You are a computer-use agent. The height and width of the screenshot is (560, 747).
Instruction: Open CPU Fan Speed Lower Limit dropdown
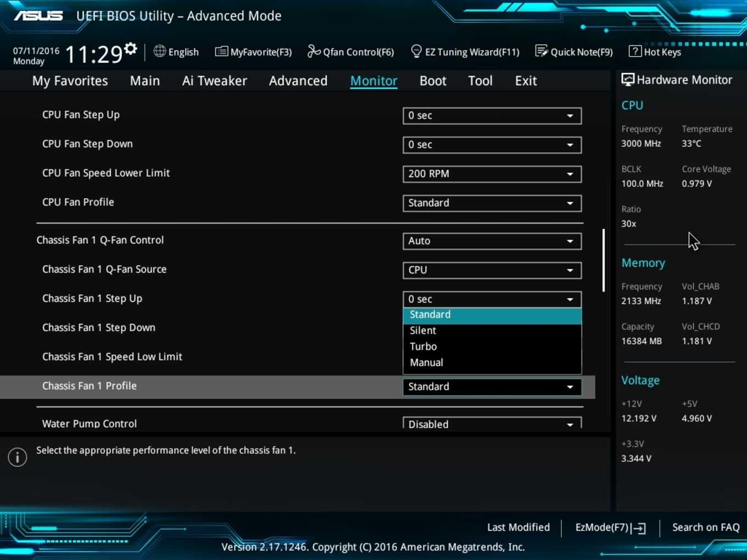[x=492, y=174]
